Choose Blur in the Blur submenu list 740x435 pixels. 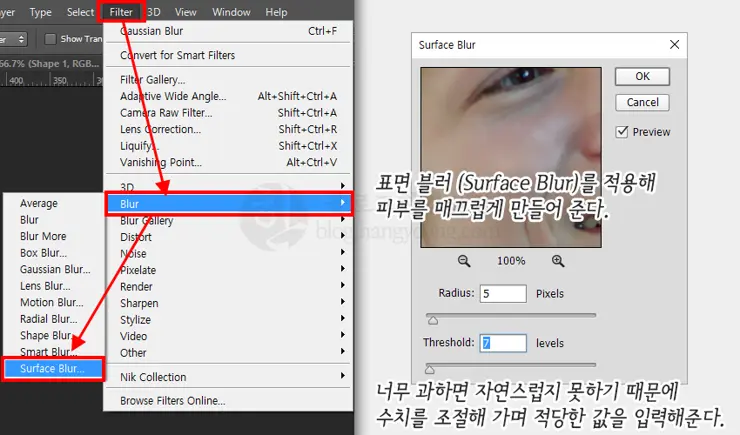click(53, 220)
